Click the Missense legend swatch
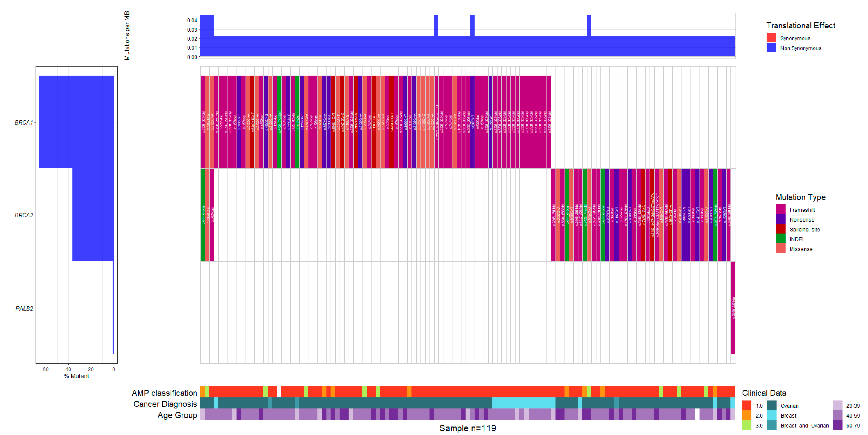The height and width of the screenshot is (435, 868). pos(780,248)
